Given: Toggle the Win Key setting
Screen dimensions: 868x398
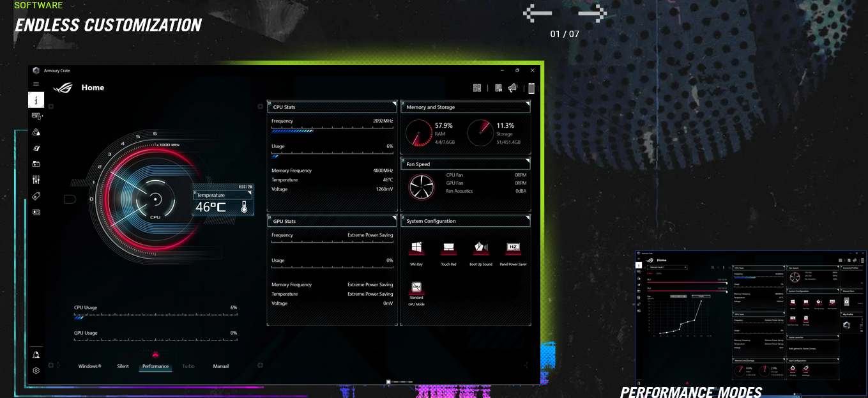Looking at the screenshot, I should point(416,249).
